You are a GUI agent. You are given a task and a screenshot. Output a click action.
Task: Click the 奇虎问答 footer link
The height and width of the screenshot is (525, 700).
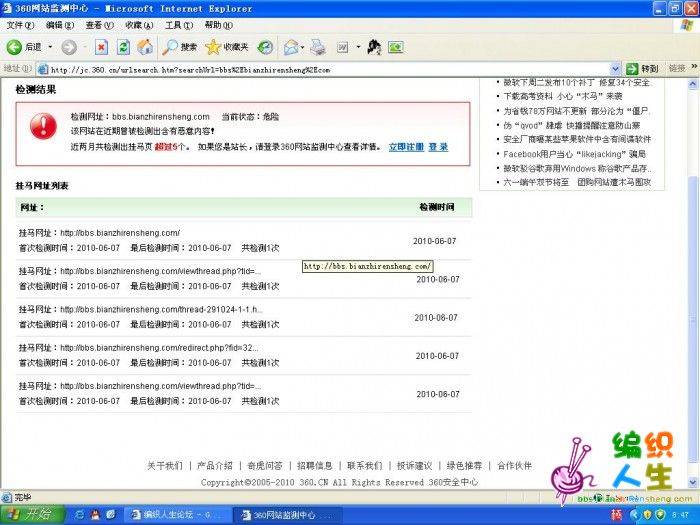[265, 466]
